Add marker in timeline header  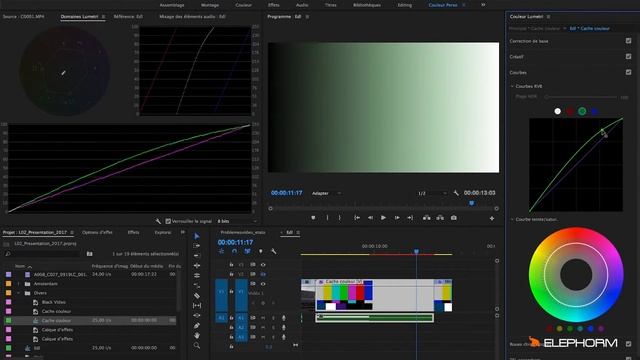pos(260,251)
